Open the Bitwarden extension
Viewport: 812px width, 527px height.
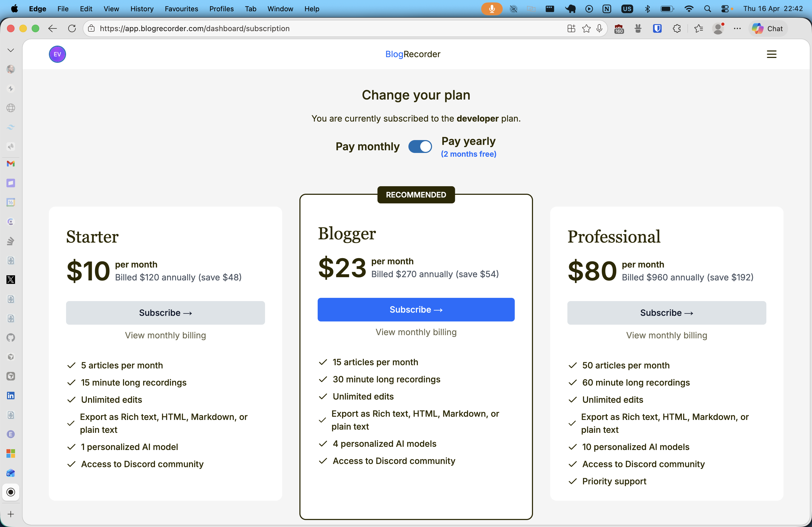[x=658, y=28]
